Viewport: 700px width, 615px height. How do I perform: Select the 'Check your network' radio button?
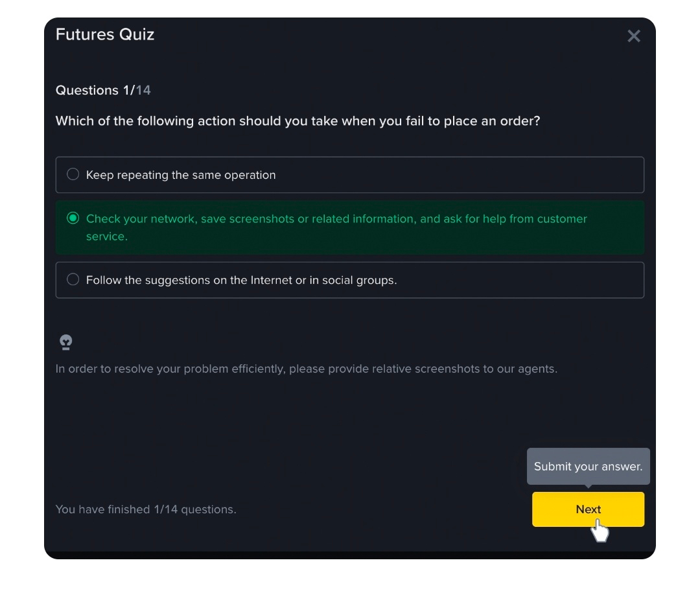pos(73,218)
